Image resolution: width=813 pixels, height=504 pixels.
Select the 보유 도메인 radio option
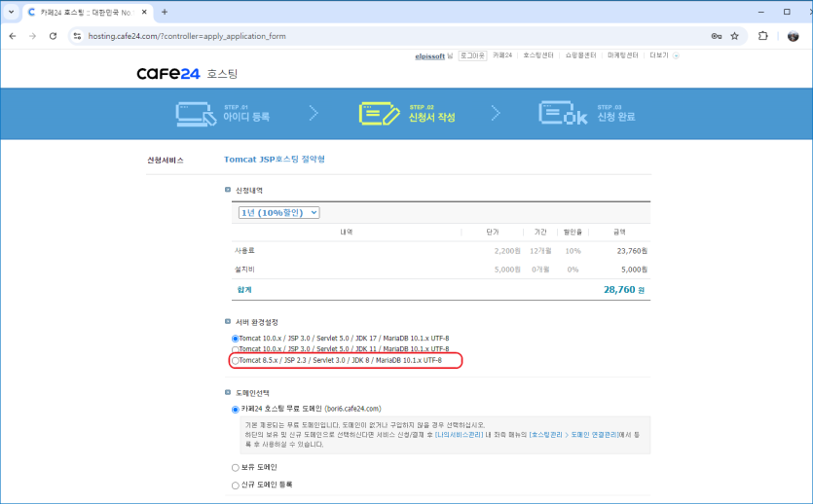tap(236, 468)
